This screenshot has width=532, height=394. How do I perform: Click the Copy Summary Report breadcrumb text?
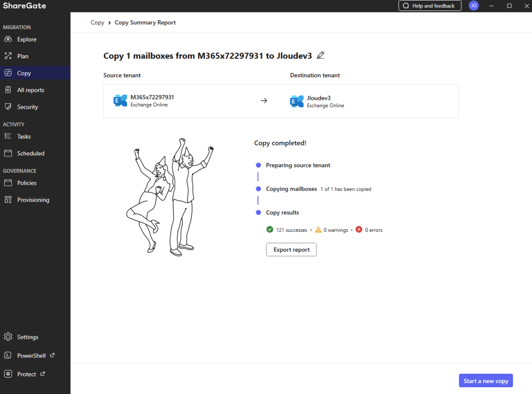coord(145,22)
